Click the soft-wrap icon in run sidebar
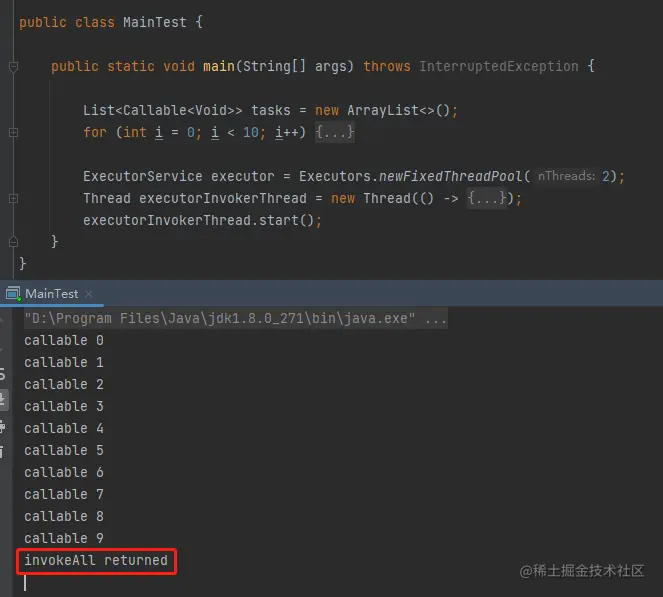 coord(3,374)
